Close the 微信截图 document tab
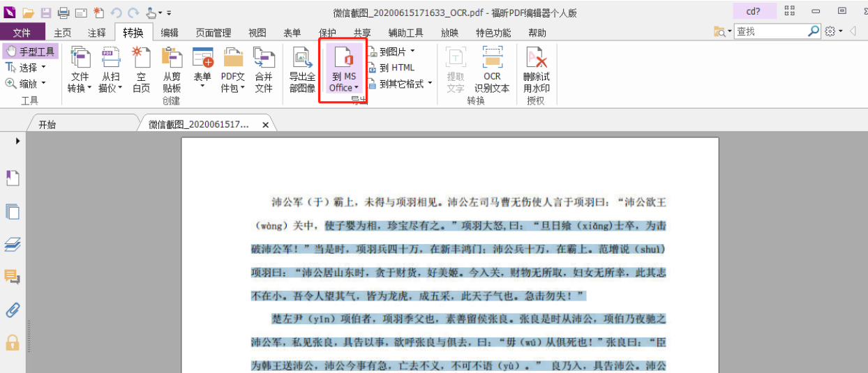Viewport: 868px width, 373px height. click(265, 125)
